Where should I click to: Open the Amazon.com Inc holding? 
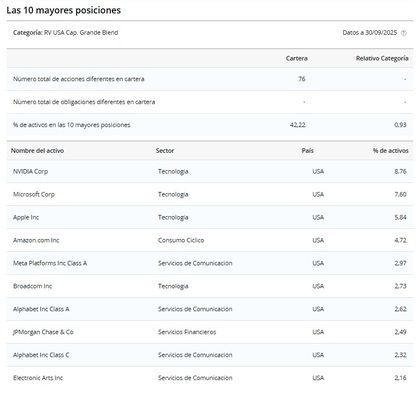tap(36, 240)
